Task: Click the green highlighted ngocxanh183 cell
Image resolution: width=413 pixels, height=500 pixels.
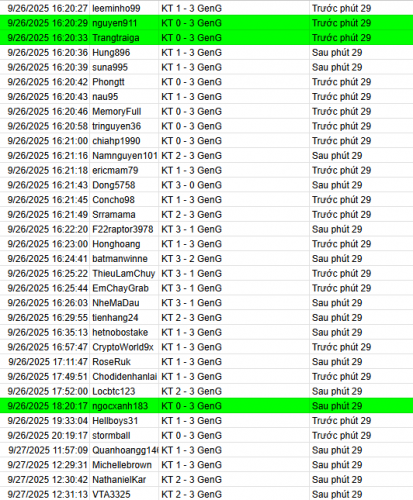Action: 124,406
